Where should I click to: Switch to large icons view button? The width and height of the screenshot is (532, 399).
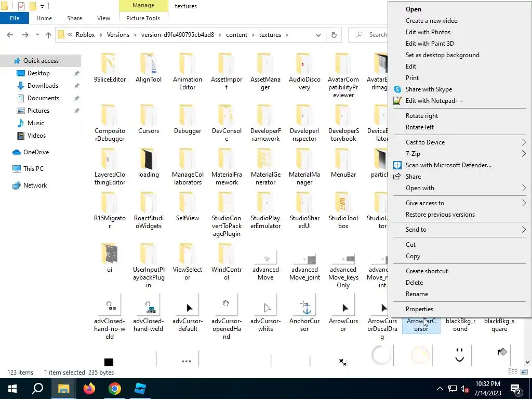pos(524,372)
